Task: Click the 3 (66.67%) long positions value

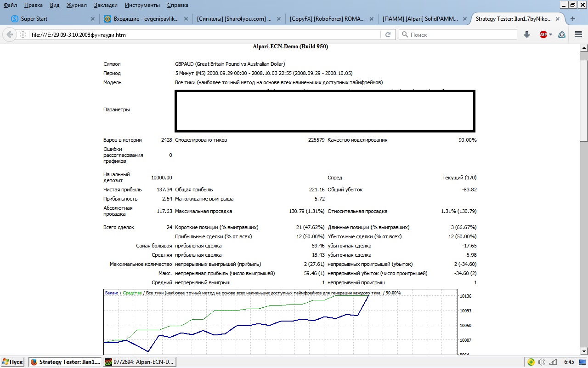Action: click(463, 227)
